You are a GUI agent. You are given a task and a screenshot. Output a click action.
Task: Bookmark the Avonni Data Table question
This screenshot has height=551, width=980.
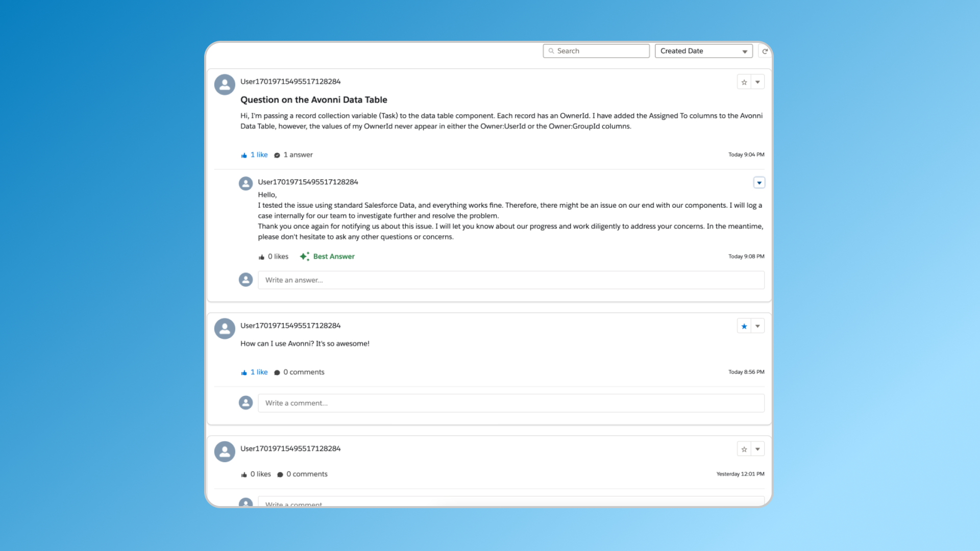point(744,82)
